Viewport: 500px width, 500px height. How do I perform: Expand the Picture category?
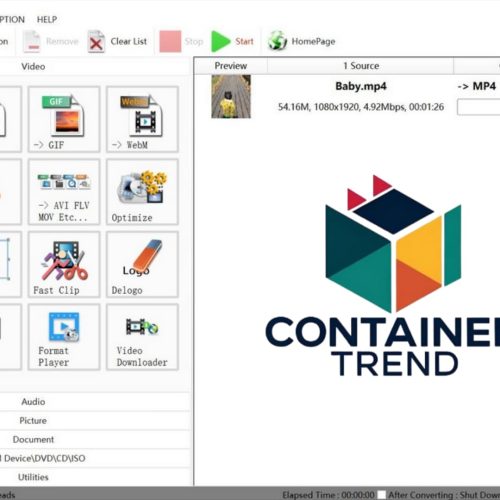(x=95, y=421)
